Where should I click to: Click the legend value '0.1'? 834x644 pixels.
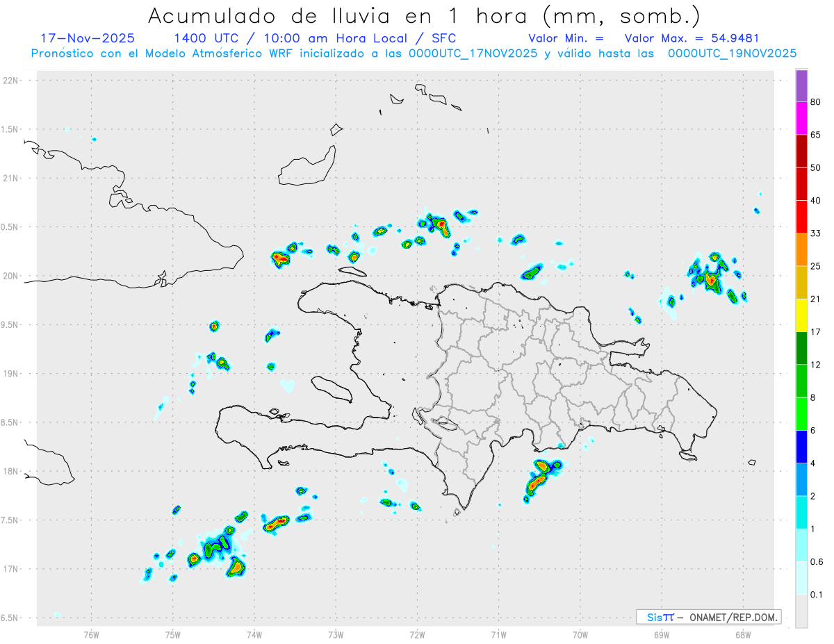tap(817, 595)
